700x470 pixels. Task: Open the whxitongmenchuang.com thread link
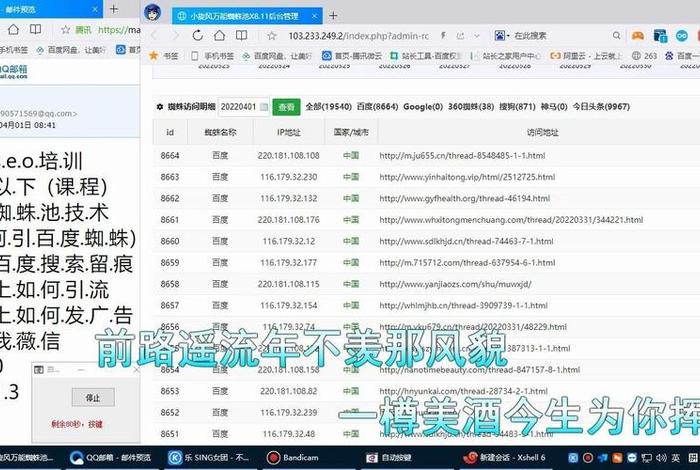(x=511, y=220)
